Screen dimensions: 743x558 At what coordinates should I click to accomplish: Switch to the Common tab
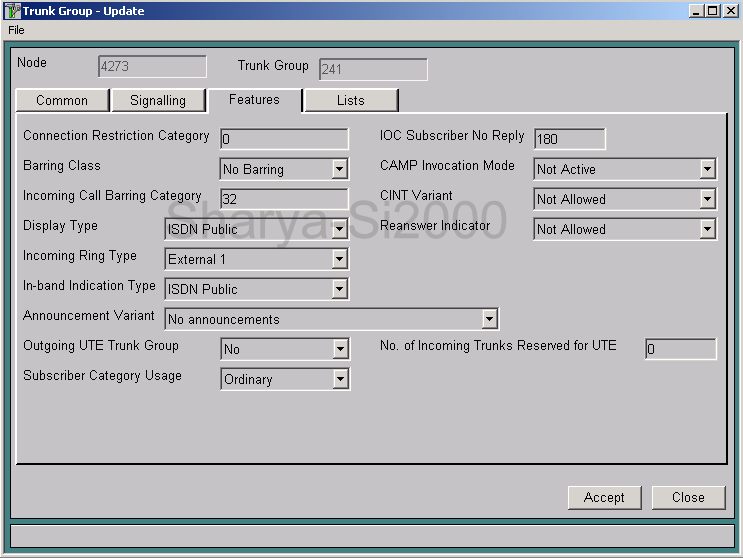click(62, 100)
